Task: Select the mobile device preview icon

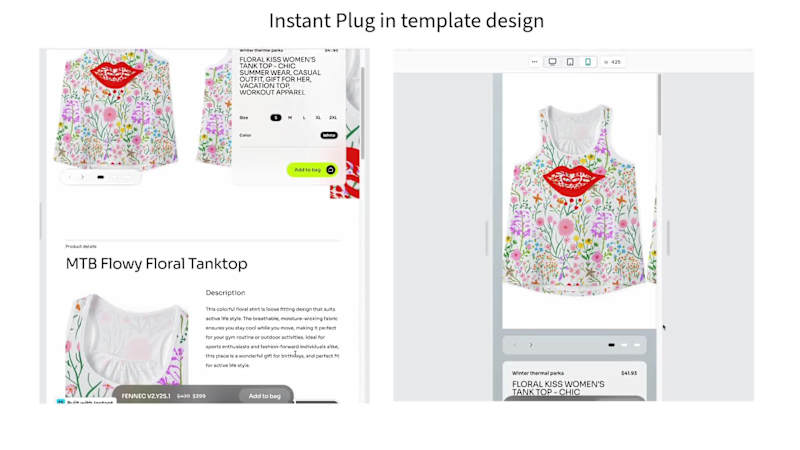Action: click(x=588, y=62)
